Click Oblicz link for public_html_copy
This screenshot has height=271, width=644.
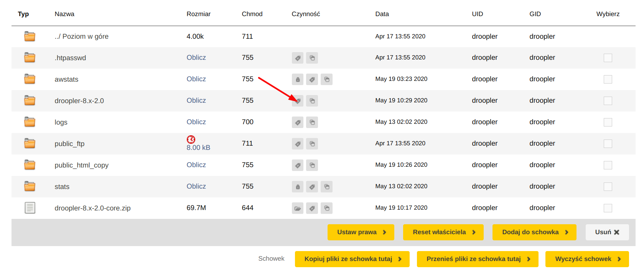coord(196,165)
